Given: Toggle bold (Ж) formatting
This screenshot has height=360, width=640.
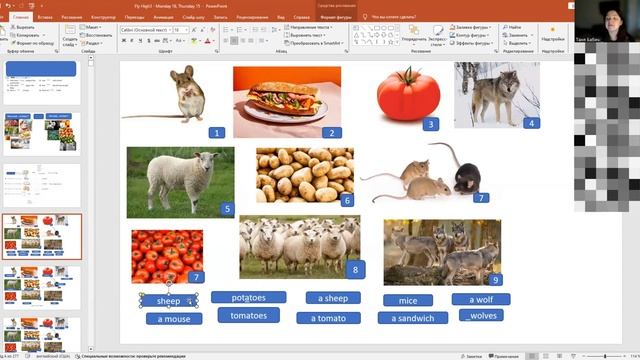Looking at the screenshot, I should [124, 41].
